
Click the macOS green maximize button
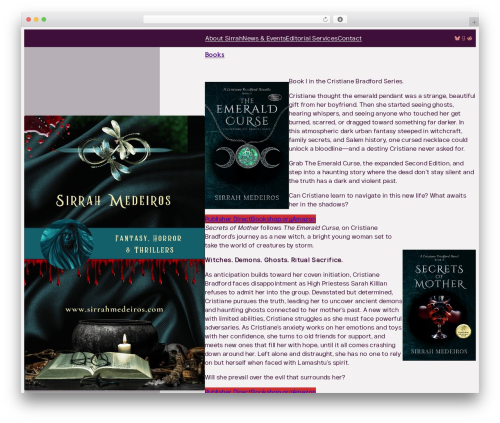click(44, 19)
